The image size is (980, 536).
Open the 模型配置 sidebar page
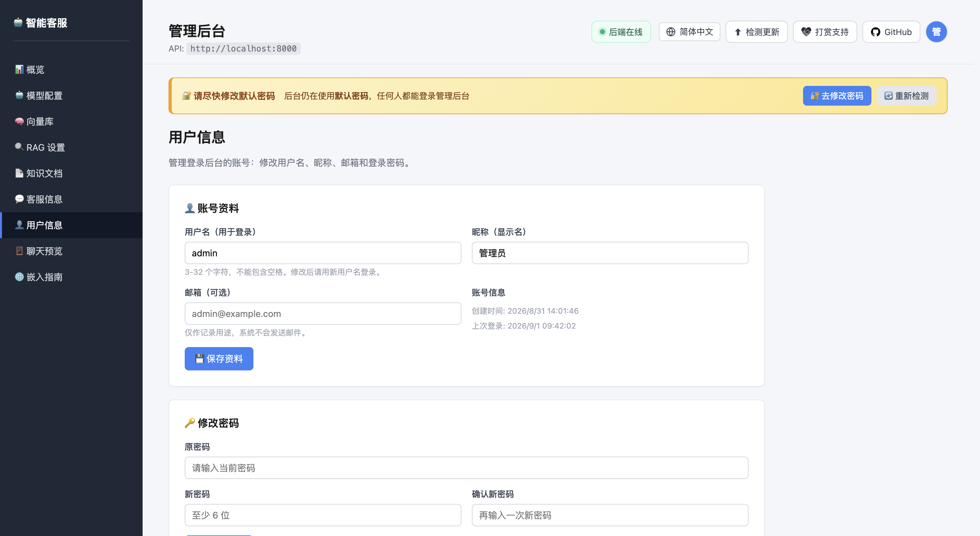click(x=72, y=96)
